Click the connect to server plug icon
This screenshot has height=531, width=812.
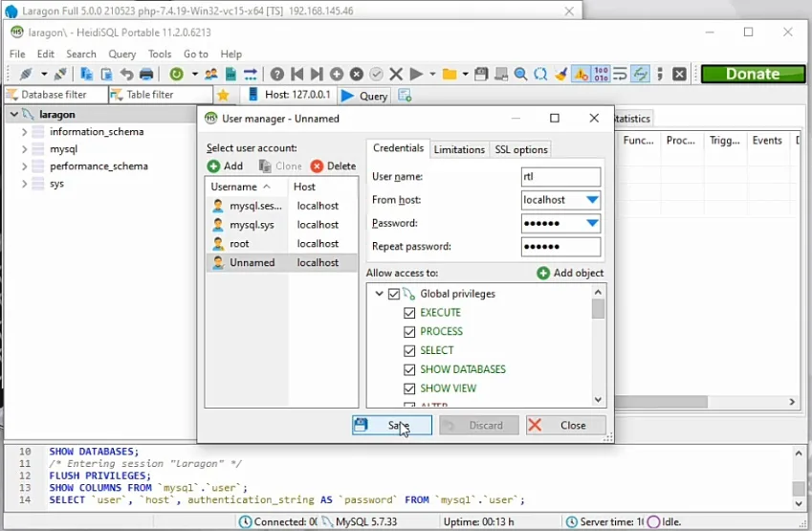coord(26,74)
